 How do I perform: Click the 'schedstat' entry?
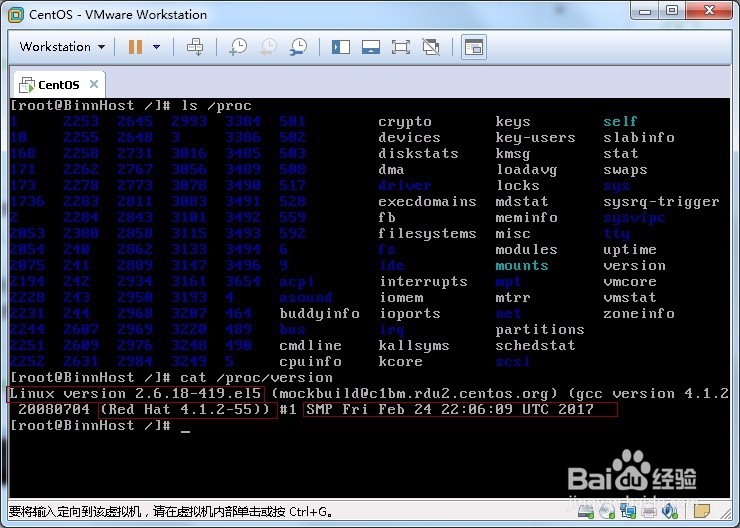(535, 345)
